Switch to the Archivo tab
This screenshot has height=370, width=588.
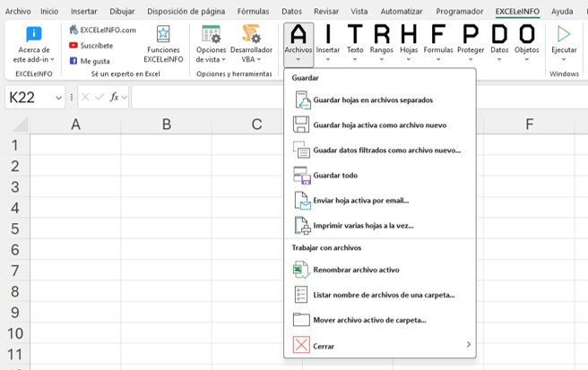(x=18, y=12)
